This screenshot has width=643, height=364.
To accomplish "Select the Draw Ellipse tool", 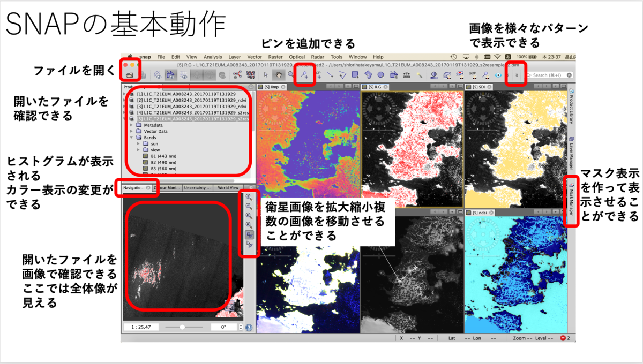I will [x=380, y=75].
